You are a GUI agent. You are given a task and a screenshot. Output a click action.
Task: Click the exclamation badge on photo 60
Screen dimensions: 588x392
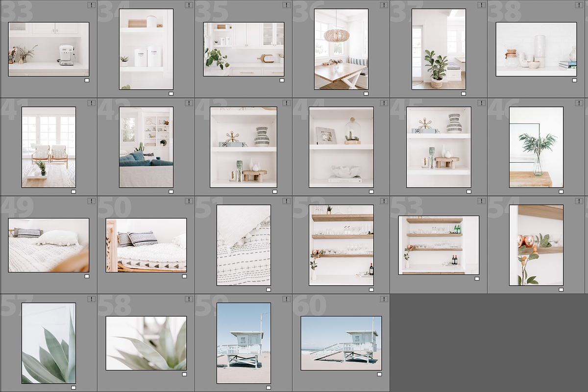point(384,299)
